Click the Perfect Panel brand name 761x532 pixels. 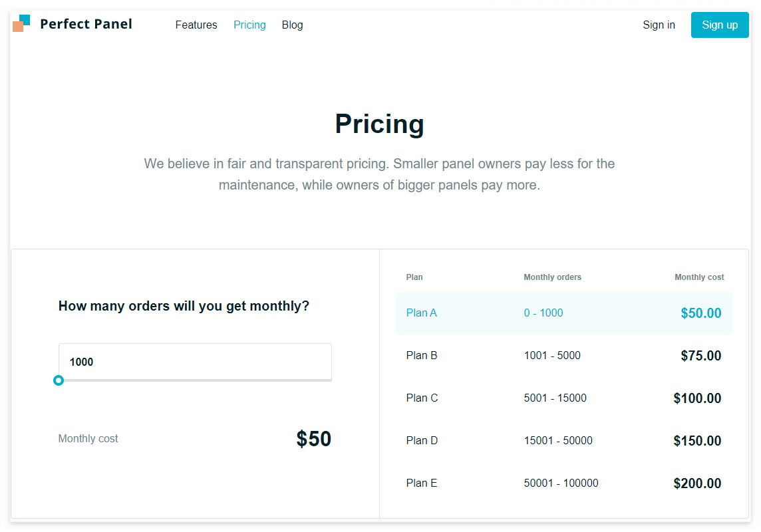tap(86, 24)
